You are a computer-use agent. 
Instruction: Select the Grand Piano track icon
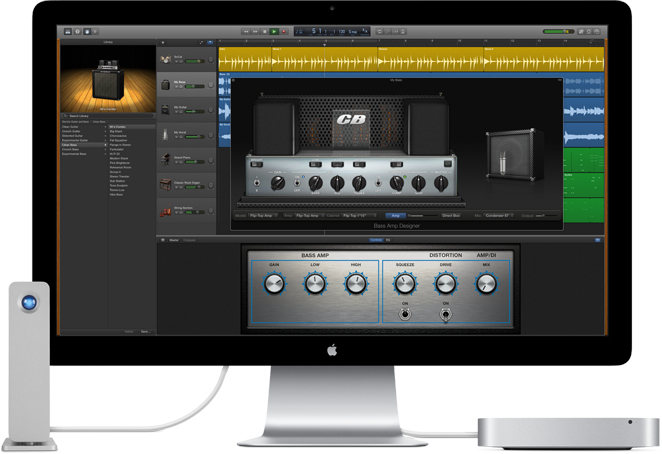tap(166, 159)
